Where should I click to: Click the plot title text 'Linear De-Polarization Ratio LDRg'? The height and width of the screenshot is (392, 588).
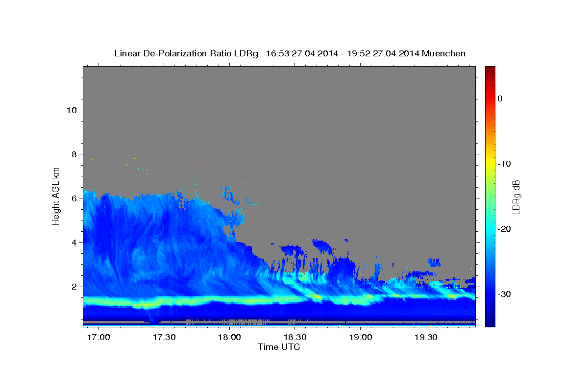click(x=186, y=53)
